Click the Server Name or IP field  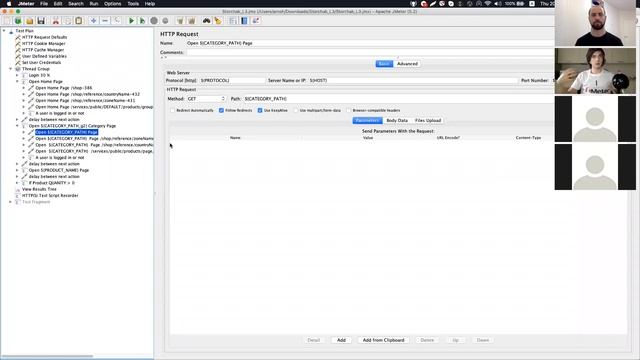[413, 80]
